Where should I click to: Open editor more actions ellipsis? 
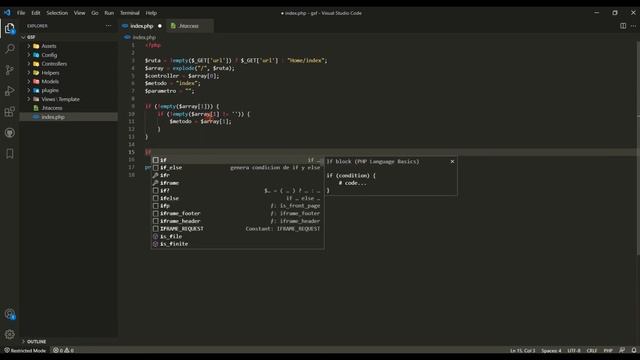[x=633, y=26]
